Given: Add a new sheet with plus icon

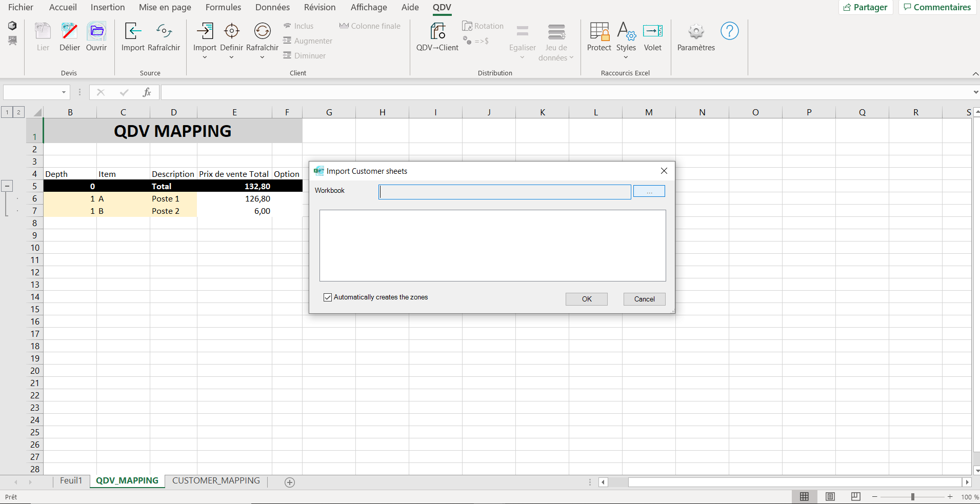Looking at the screenshot, I should click(x=290, y=482).
